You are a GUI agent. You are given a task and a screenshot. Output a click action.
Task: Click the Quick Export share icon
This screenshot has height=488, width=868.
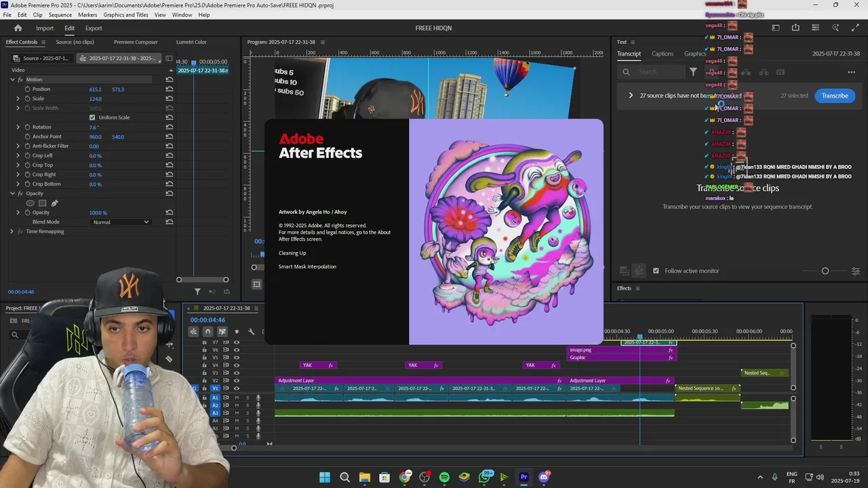point(795,28)
